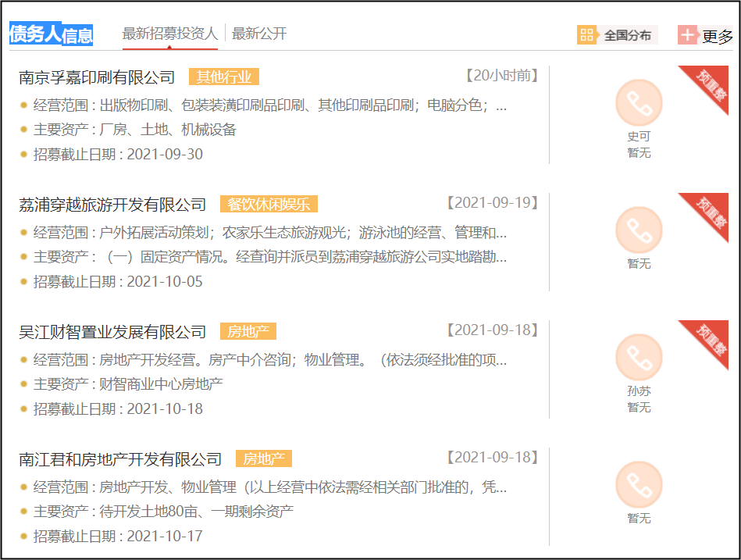Click 经营范围 line starting 户外拓展活动策划
The image size is (741, 560).
click(x=270, y=233)
